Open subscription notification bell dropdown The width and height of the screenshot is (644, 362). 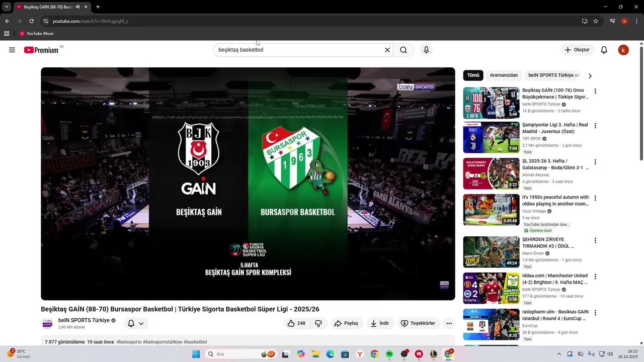tap(136, 323)
